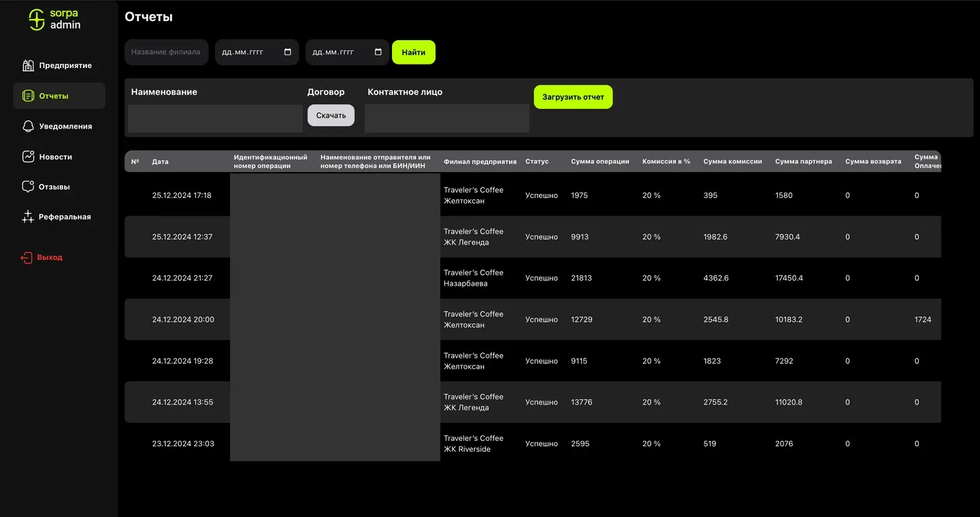Screen dimensions: 980x517
Task: Click the document icon beside Отчеты
Action: coord(28,96)
